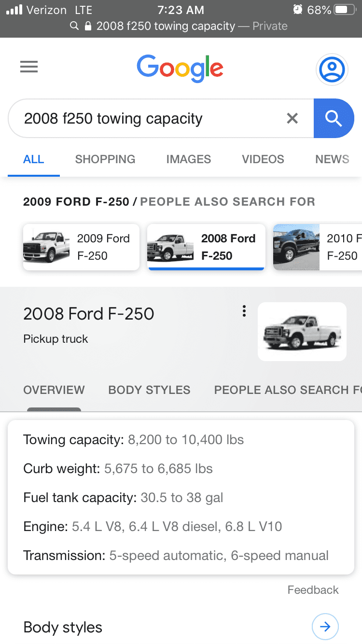Select the 2009 Ford F-250 card
Image resolution: width=362 pixels, height=644 pixels.
coord(81,247)
